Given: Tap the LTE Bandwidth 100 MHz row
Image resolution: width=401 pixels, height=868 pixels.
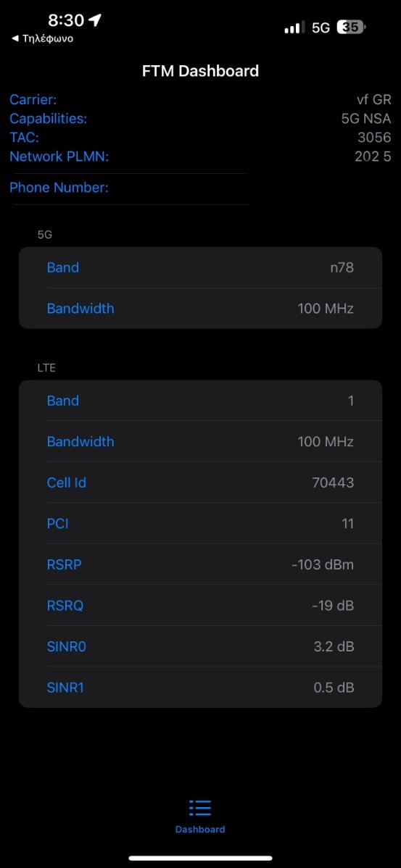Looking at the screenshot, I should coord(200,442).
